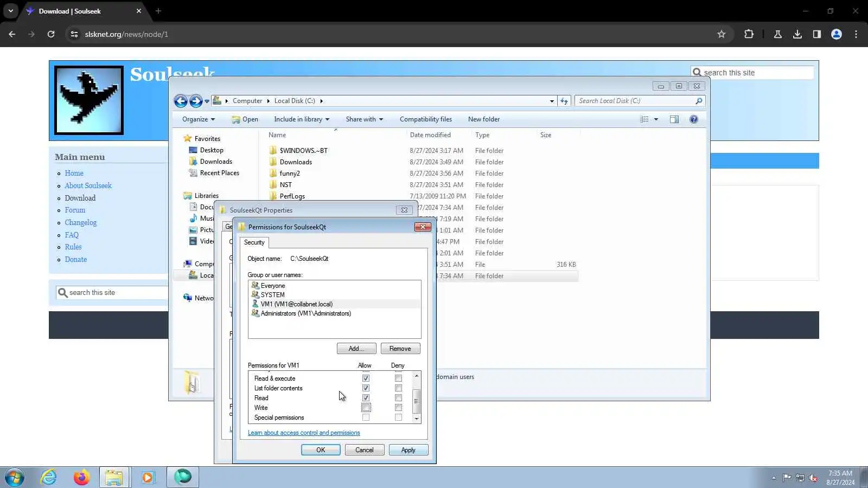Click the Soulseek bird logo image

click(89, 100)
